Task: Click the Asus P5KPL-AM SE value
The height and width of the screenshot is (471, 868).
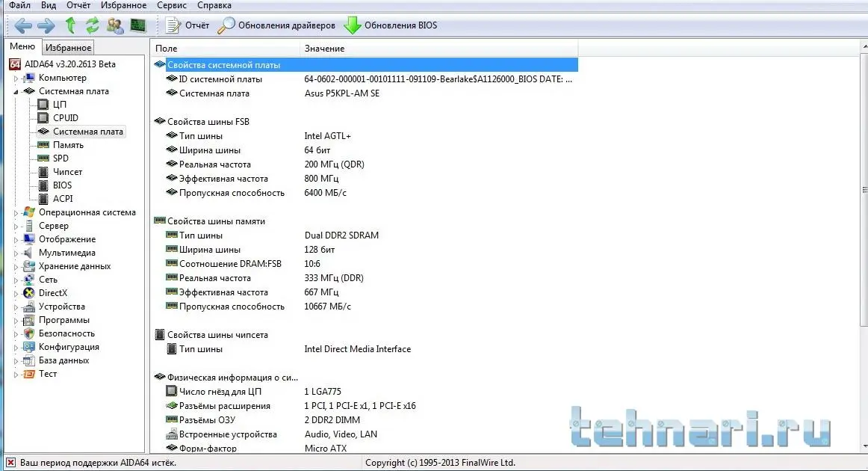Action: pyautogui.click(x=342, y=93)
